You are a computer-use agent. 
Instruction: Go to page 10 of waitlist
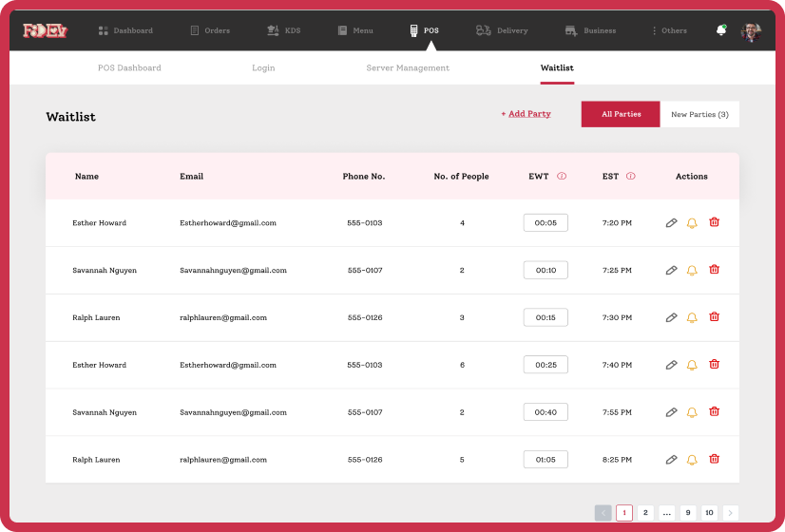coord(709,513)
